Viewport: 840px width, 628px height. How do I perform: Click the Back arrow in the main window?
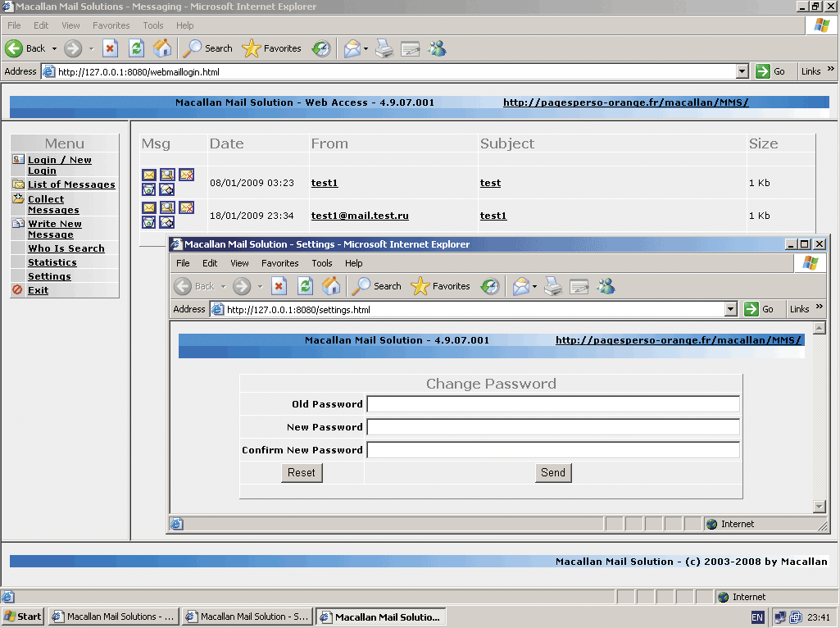pos(25,48)
